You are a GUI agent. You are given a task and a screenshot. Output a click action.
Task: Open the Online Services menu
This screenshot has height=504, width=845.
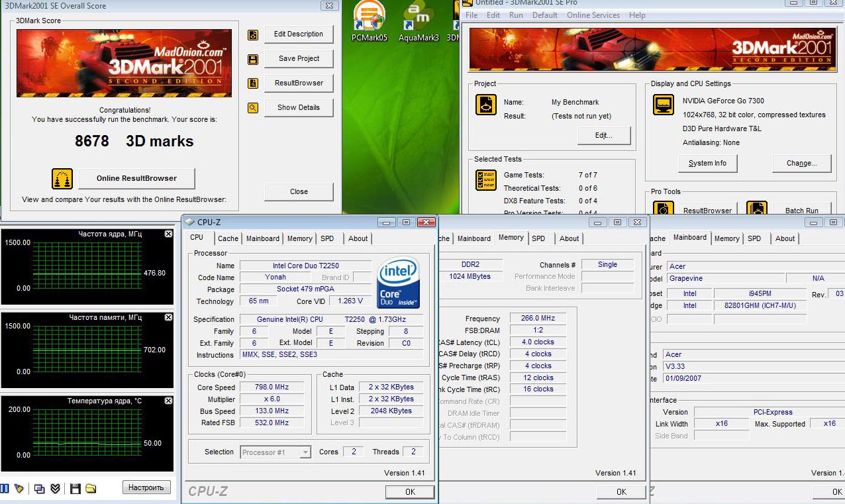click(x=593, y=15)
